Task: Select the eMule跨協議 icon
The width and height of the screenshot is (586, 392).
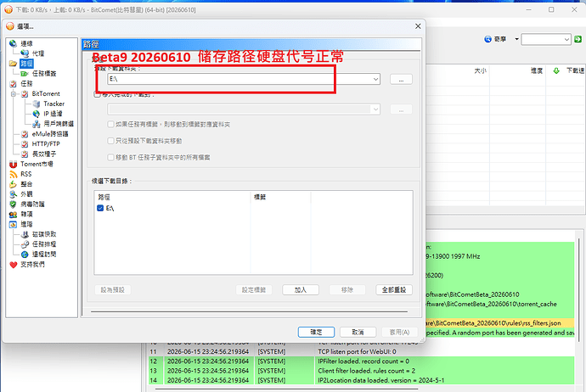Action: [25, 134]
